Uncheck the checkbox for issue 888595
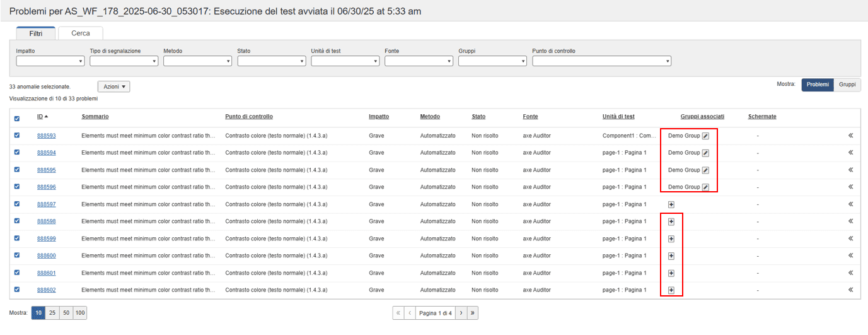 [17, 170]
